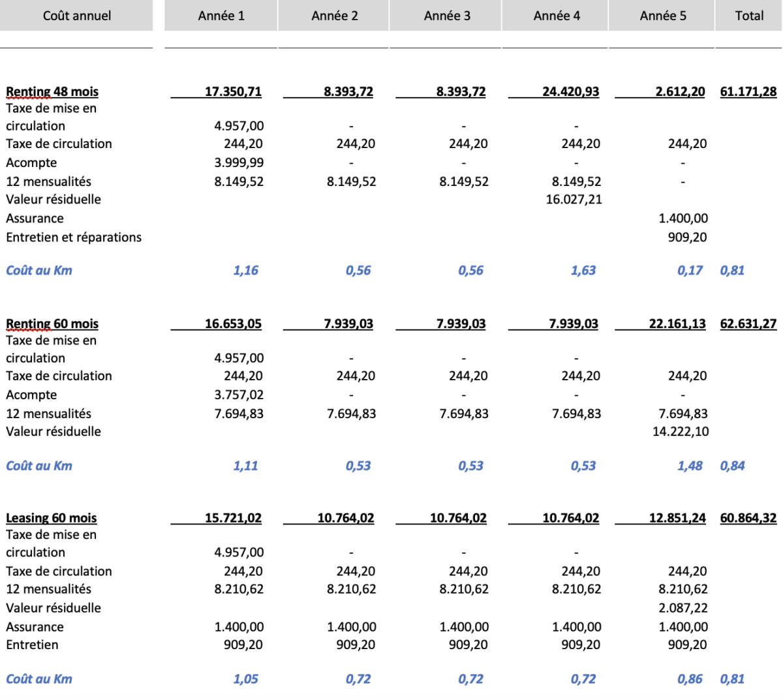Select the "Année 1" column header
Screen dimensions: 783x700
(221, 16)
